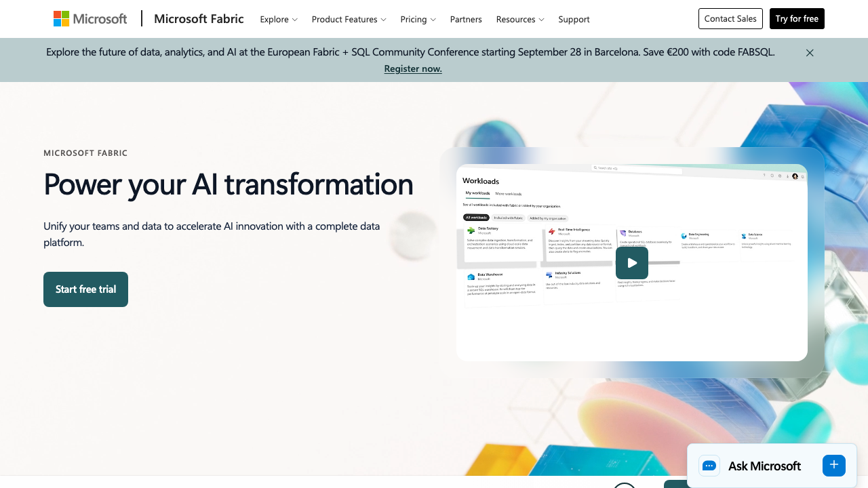Expand the Pricing dropdown
The image size is (868, 488).
(x=418, y=19)
